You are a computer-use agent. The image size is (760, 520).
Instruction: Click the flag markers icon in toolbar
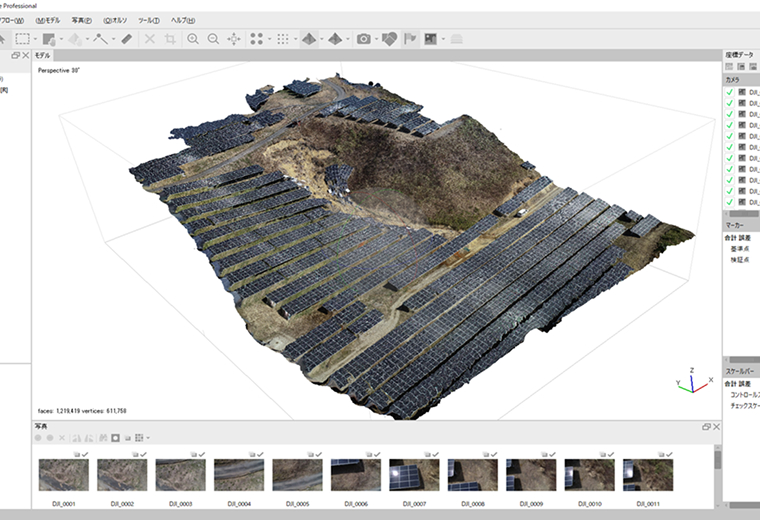[410, 39]
